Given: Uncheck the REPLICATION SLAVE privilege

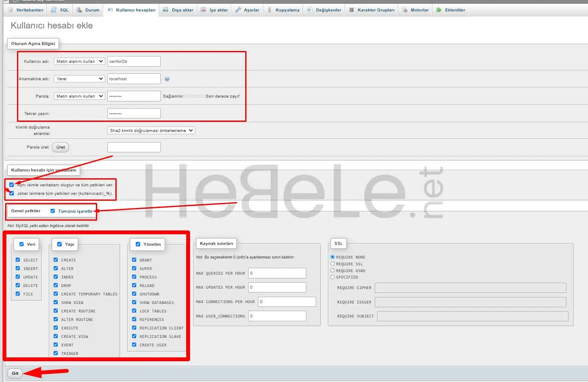Looking at the screenshot, I should [x=134, y=336].
